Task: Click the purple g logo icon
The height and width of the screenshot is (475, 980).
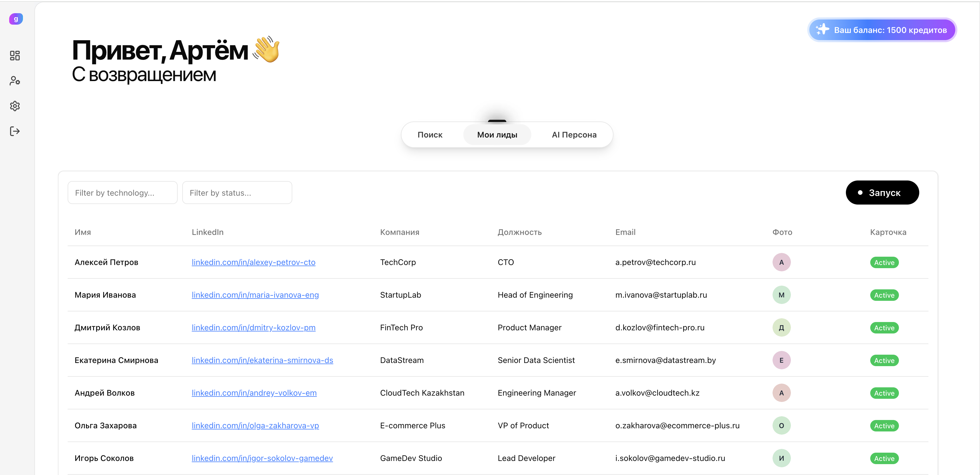Action: (x=15, y=19)
